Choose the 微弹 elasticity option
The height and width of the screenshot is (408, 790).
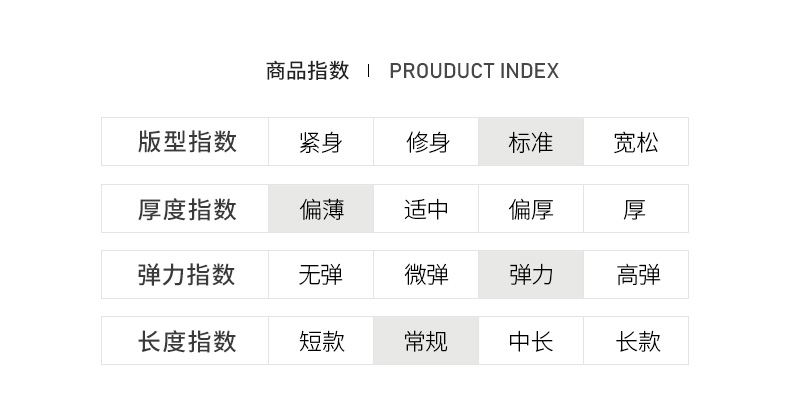coord(426,275)
